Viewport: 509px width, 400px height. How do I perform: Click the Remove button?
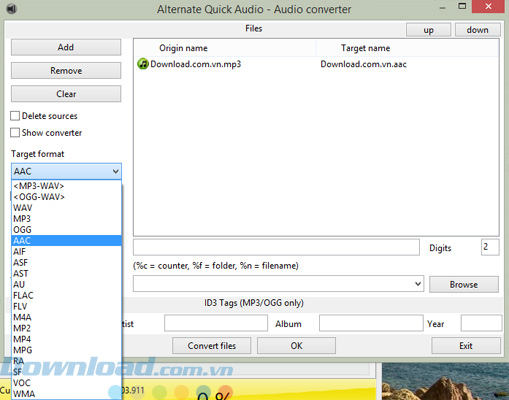pyautogui.click(x=66, y=71)
